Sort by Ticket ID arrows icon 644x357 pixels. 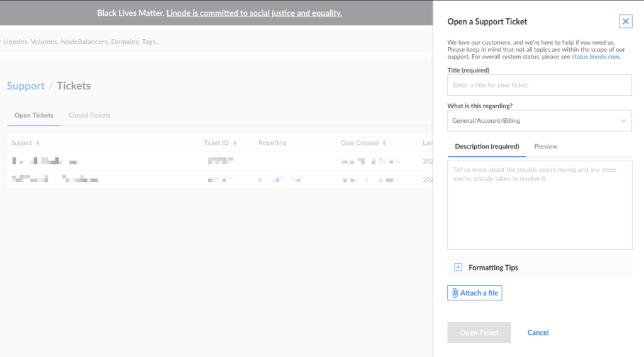(235, 143)
